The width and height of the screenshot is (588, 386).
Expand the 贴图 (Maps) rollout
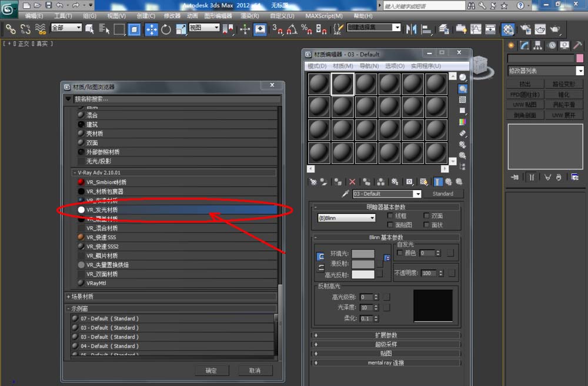coord(386,354)
